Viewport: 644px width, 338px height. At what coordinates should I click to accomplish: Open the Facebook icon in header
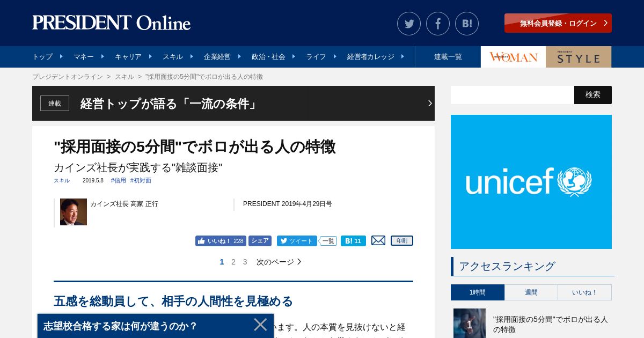(438, 24)
